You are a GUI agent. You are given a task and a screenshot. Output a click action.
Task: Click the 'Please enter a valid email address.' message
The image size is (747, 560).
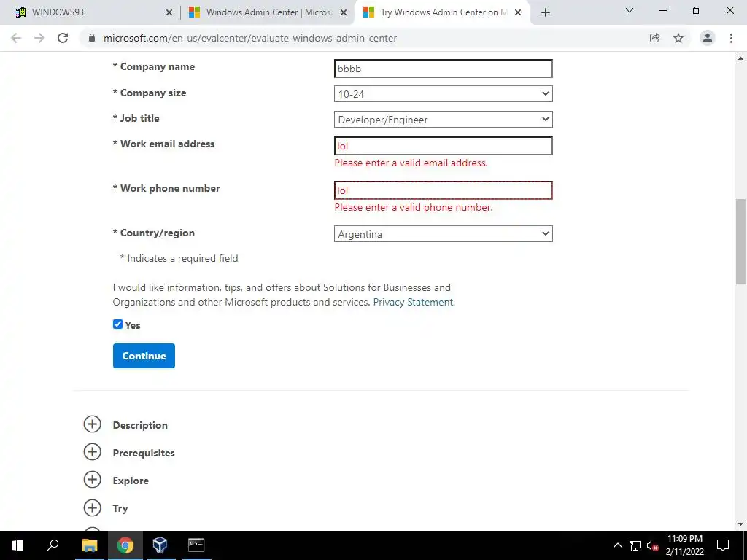tap(411, 163)
